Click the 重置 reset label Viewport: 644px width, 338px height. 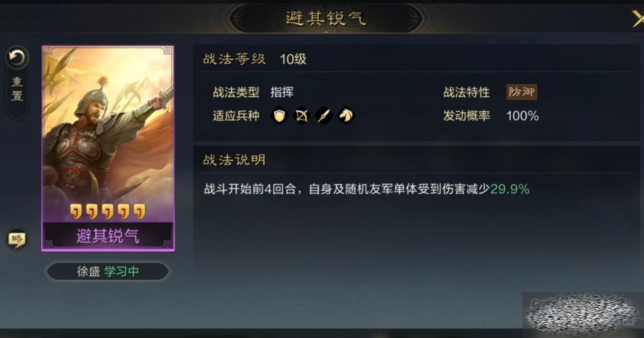17,89
